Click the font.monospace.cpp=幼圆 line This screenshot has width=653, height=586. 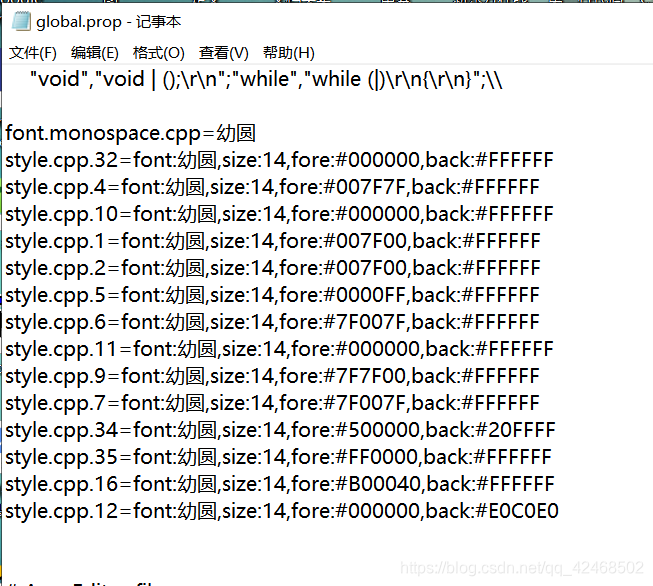coord(130,133)
